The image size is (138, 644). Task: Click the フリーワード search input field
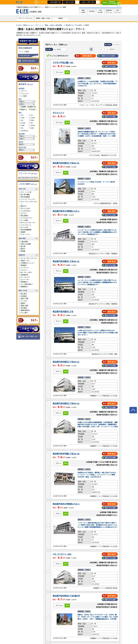coord(28,178)
